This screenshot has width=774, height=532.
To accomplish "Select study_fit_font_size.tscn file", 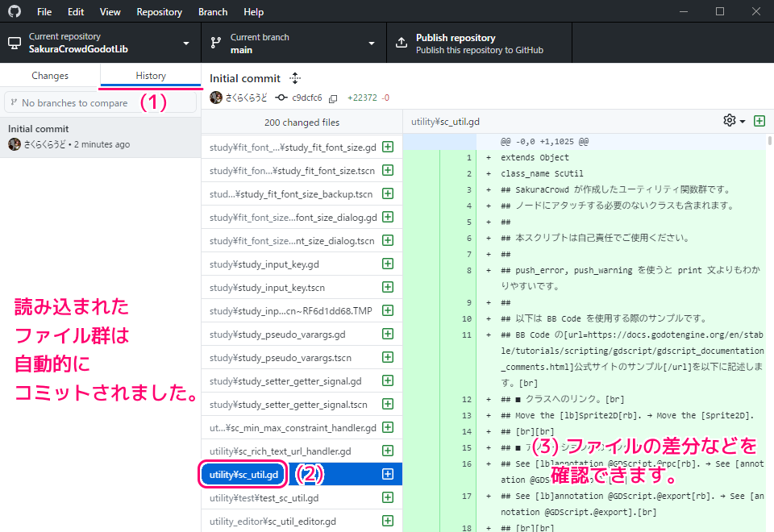I will point(302,170).
